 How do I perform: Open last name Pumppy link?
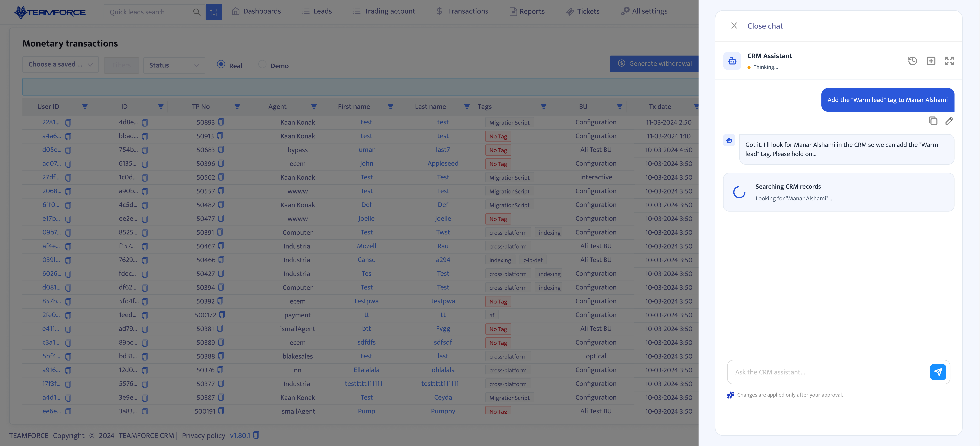[x=443, y=411]
